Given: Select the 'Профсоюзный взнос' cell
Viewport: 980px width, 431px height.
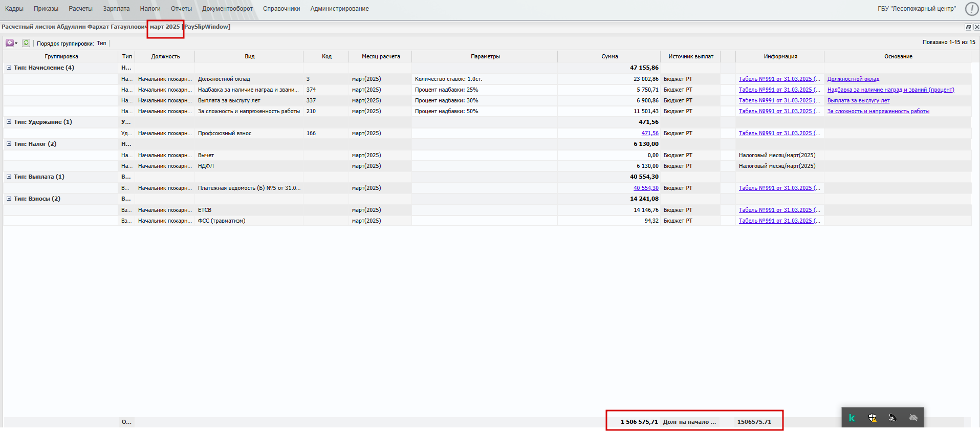Looking at the screenshot, I should pos(249,133).
